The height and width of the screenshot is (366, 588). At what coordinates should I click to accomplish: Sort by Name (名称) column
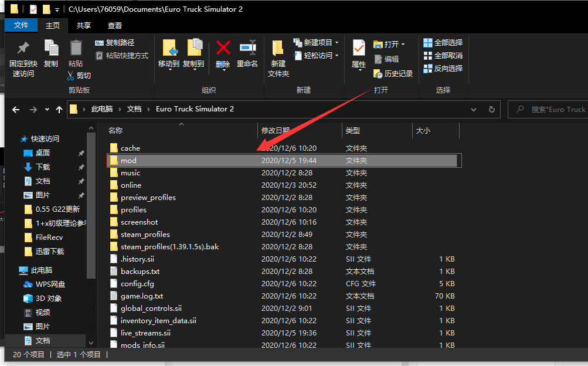coord(115,130)
